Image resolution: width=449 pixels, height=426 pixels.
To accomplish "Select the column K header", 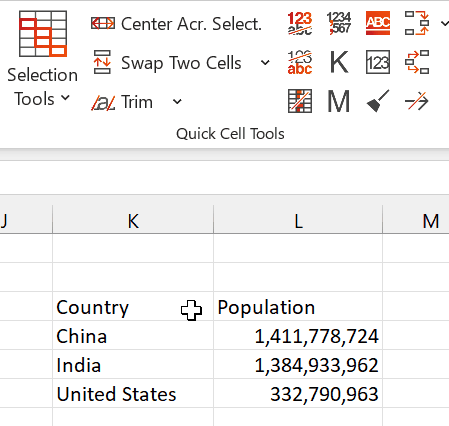I will [133, 221].
